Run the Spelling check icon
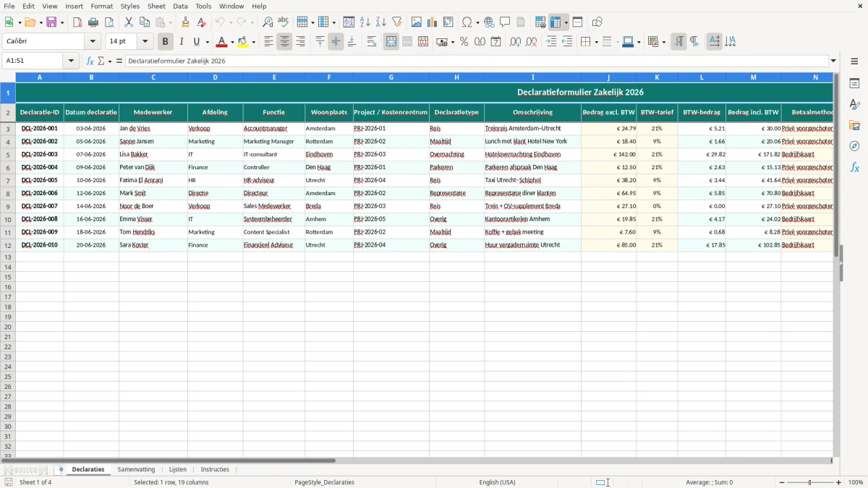 (x=284, y=22)
